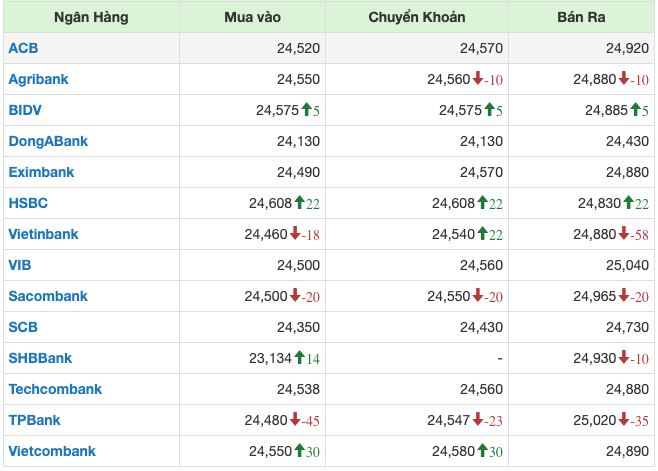The height and width of the screenshot is (471, 658).
Task: Open the Eximbank link
Action: click(x=41, y=172)
